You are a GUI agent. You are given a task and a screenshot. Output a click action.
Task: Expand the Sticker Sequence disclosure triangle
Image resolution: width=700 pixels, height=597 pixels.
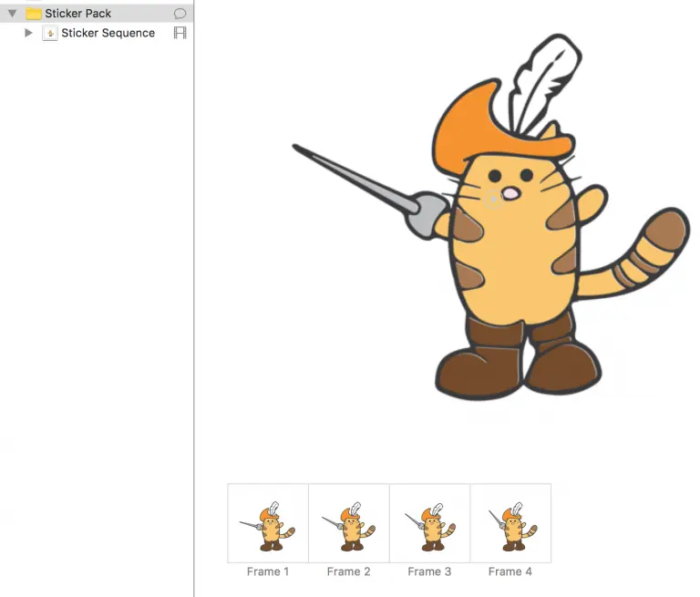[x=28, y=33]
